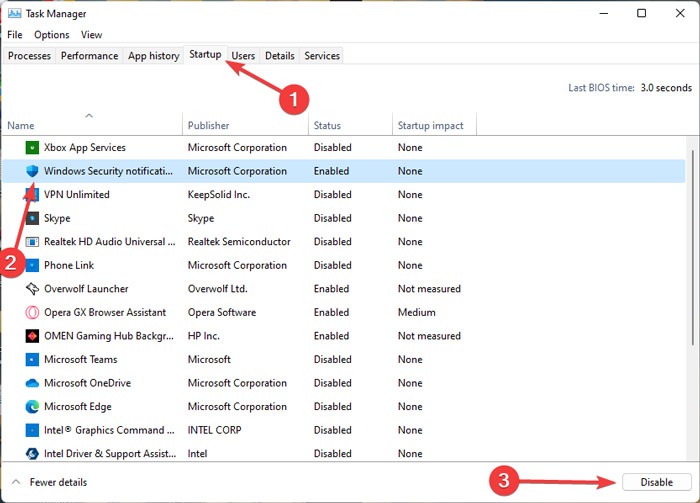Click the Enabled status of OMEN Gaming Hub
Viewport: 700px width, 503px height.
(331, 336)
